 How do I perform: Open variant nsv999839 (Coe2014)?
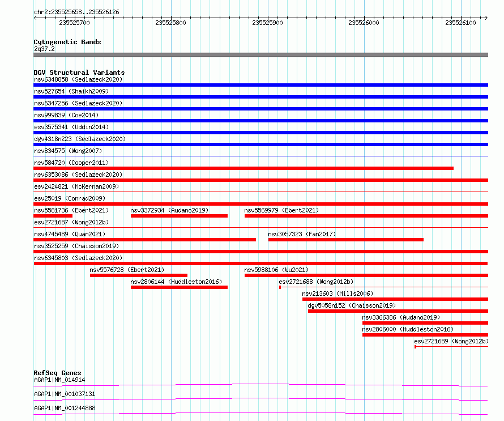(x=66, y=115)
